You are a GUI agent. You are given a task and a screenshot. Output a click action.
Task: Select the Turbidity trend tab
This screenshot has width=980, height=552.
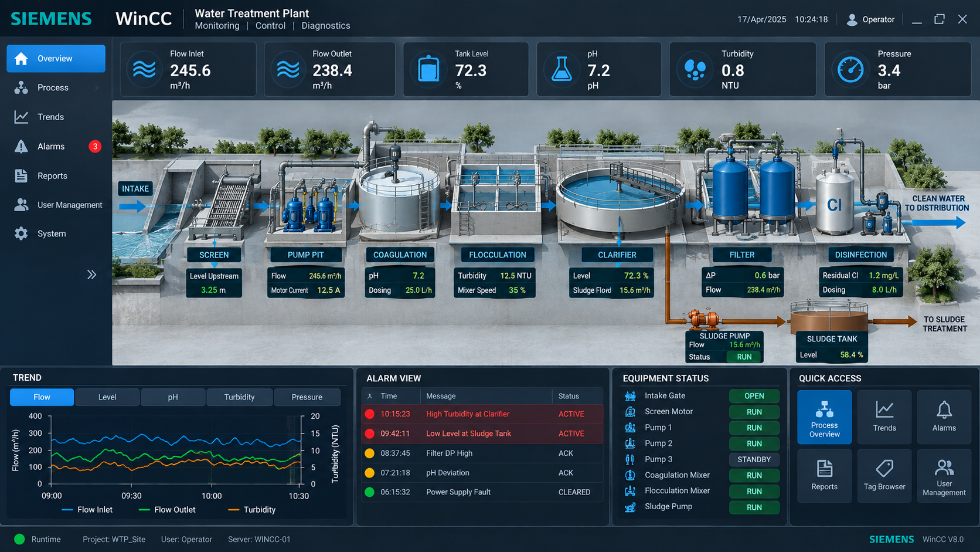[239, 397]
